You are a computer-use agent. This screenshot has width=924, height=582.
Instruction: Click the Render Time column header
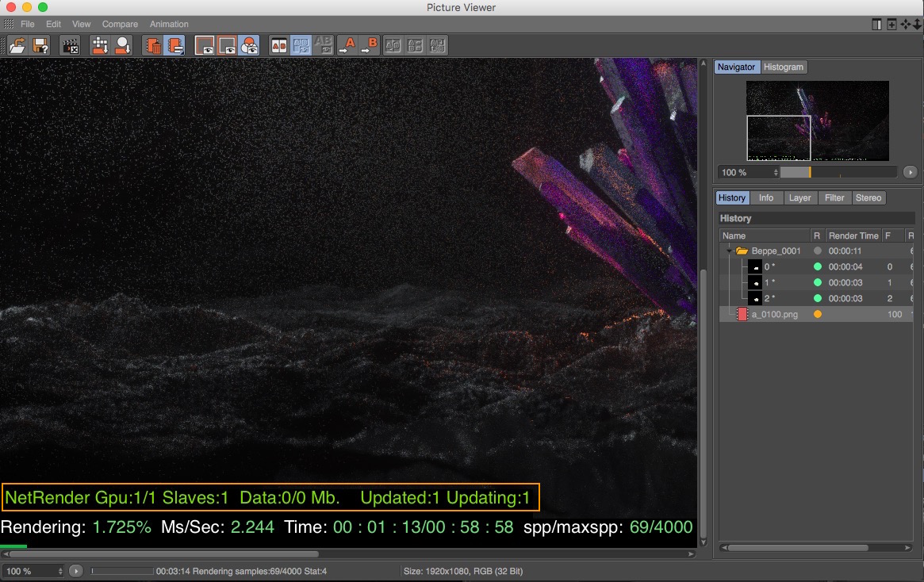[853, 235]
